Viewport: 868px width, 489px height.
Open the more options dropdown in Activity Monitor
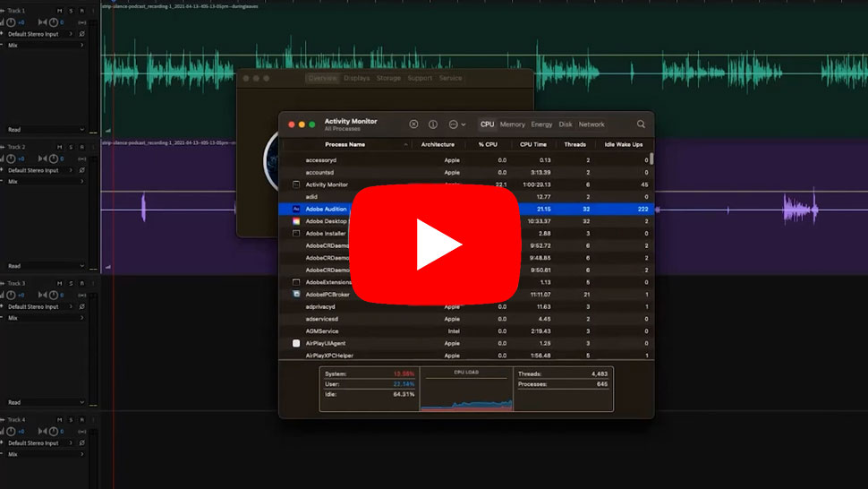456,124
